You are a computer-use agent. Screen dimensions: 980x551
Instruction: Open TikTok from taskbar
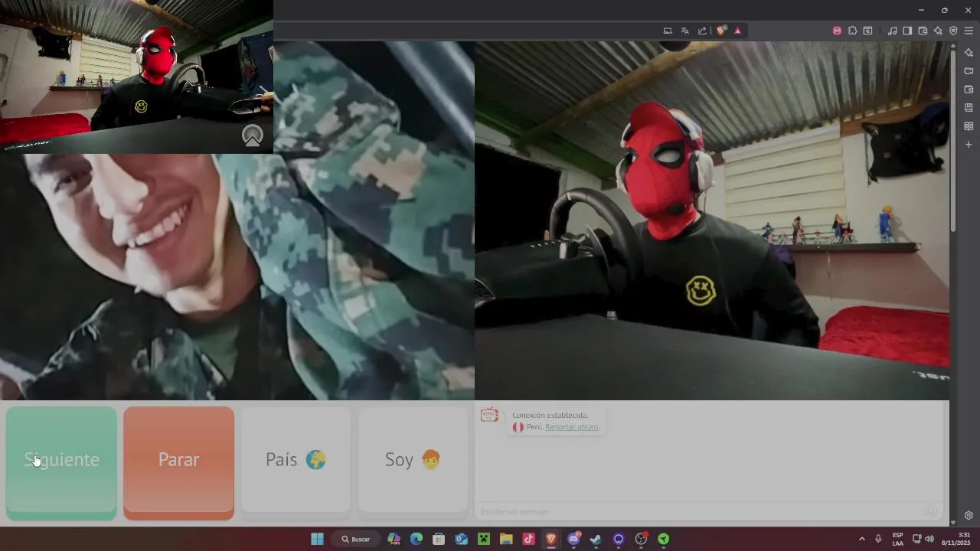coord(528,539)
